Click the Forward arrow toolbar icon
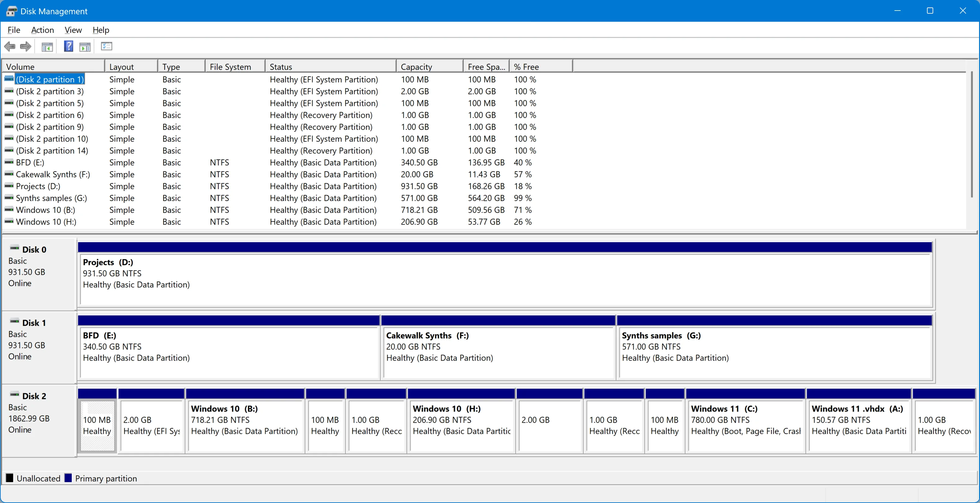 pos(26,47)
